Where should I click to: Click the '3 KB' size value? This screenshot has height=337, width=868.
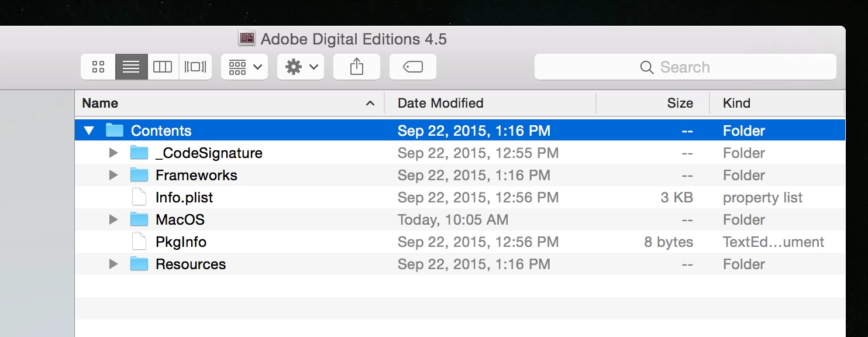[677, 198]
